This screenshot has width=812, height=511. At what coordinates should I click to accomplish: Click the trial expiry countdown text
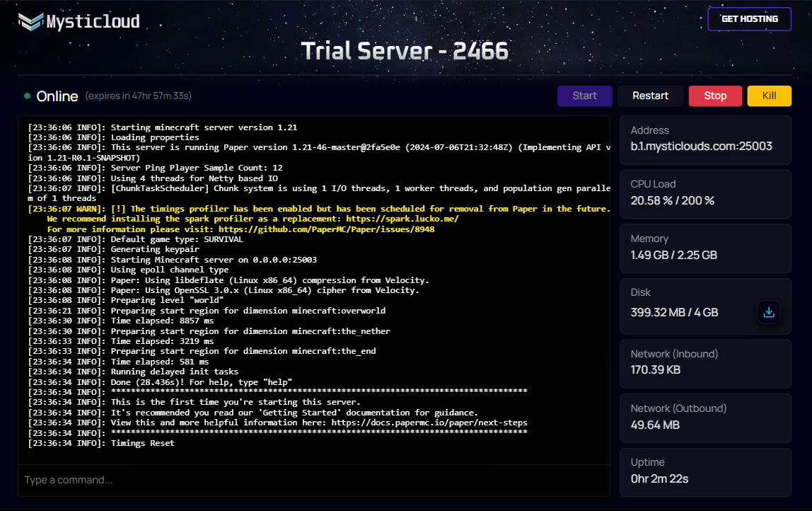coord(138,96)
